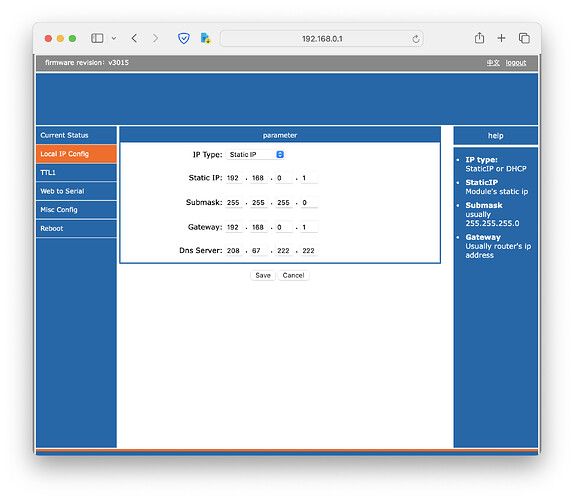Expand the sidebar chevron dropdown
This screenshot has height=500, width=575.
tap(114, 38)
